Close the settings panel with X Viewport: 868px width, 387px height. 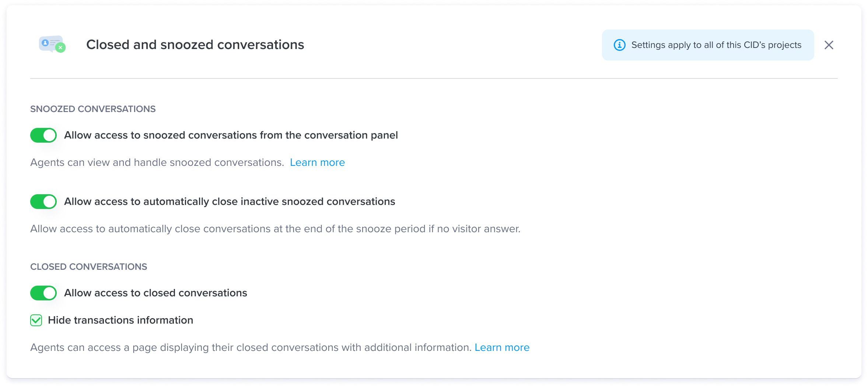[x=829, y=45]
